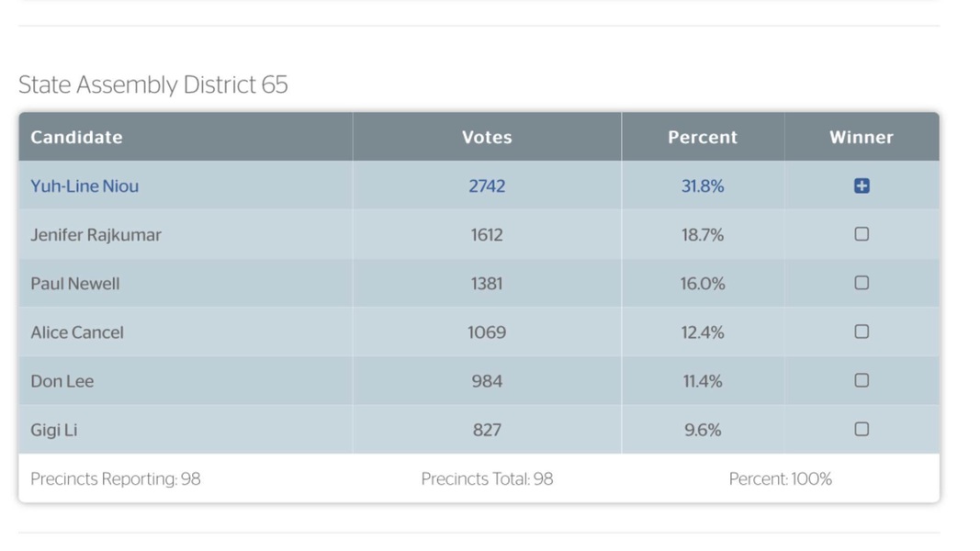Open the Yuh-Line Niou candidate link
The image size is (980, 551).
(x=84, y=186)
